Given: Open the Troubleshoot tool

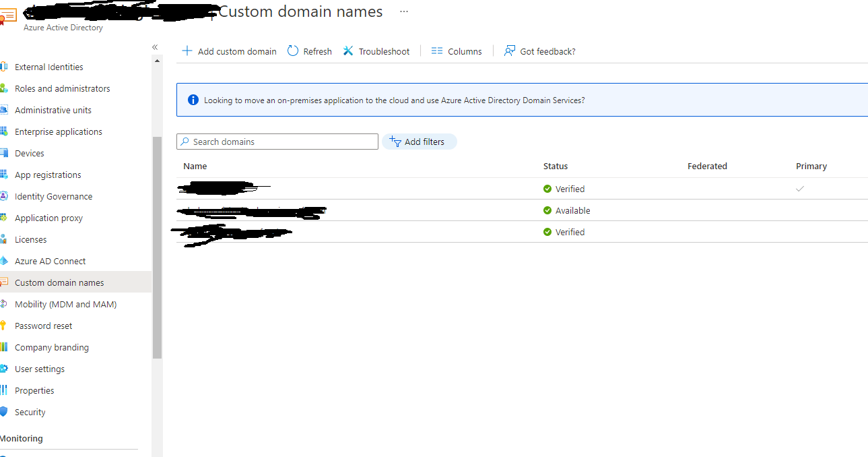Looking at the screenshot, I should click(376, 51).
